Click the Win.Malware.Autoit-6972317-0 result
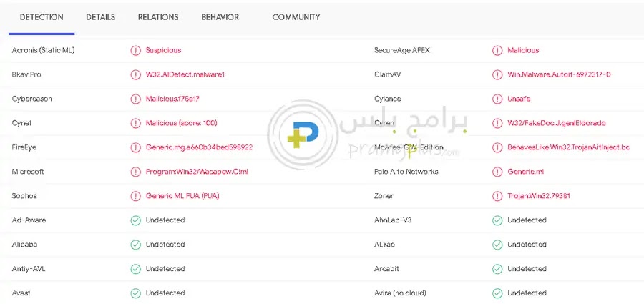 [x=559, y=74]
